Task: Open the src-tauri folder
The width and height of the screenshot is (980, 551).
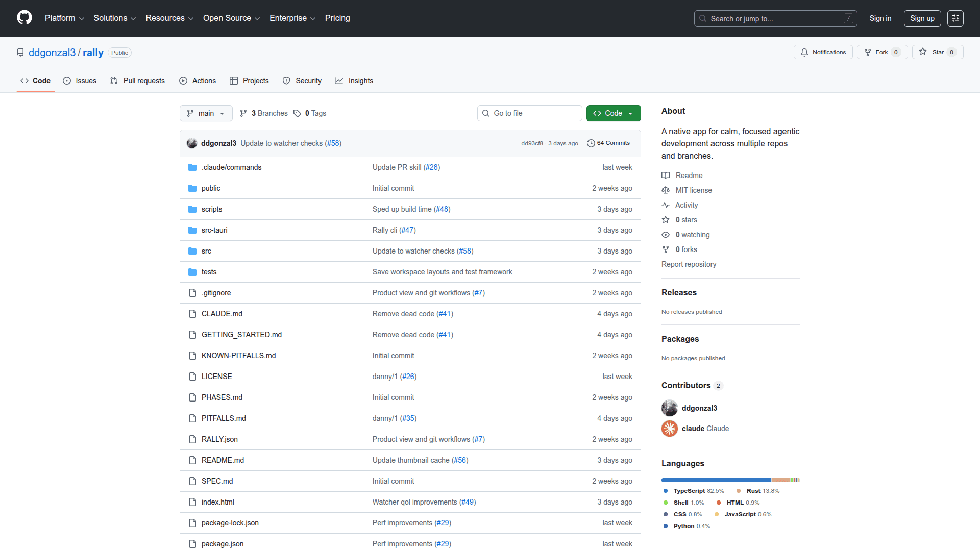Action: click(x=214, y=230)
